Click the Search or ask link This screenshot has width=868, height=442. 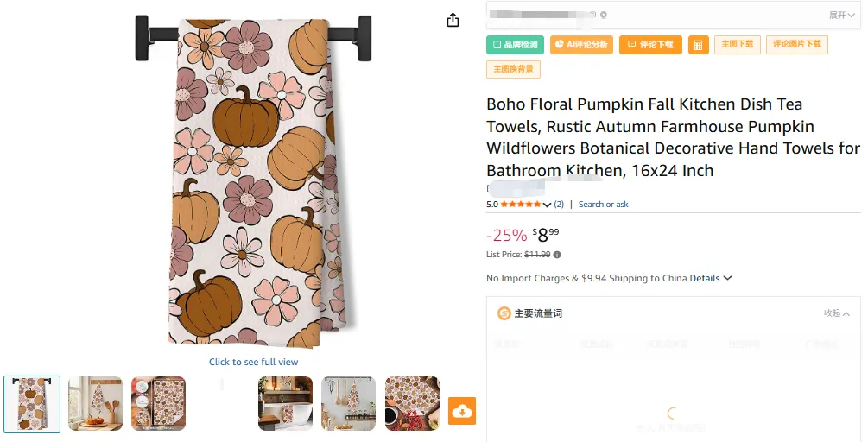click(x=603, y=205)
